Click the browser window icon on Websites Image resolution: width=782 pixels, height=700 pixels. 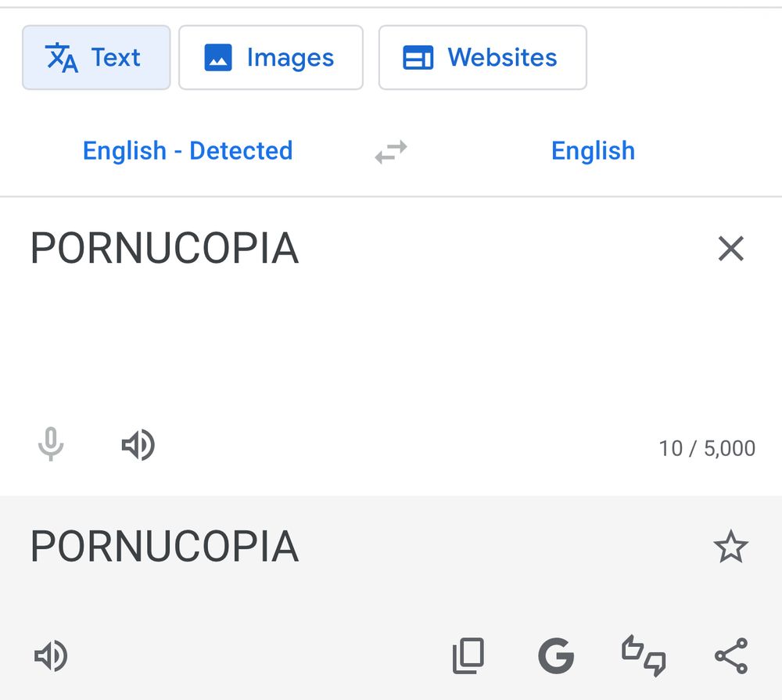tap(418, 58)
